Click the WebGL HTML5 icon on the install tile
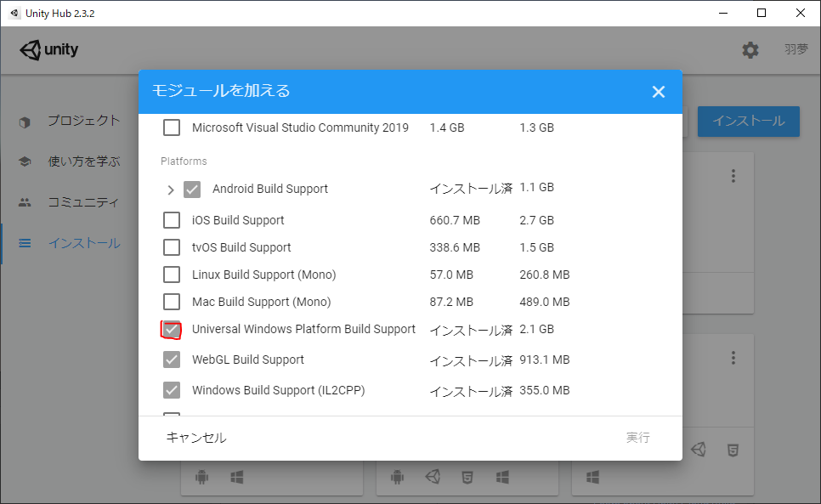Image resolution: width=821 pixels, height=504 pixels. (467, 477)
